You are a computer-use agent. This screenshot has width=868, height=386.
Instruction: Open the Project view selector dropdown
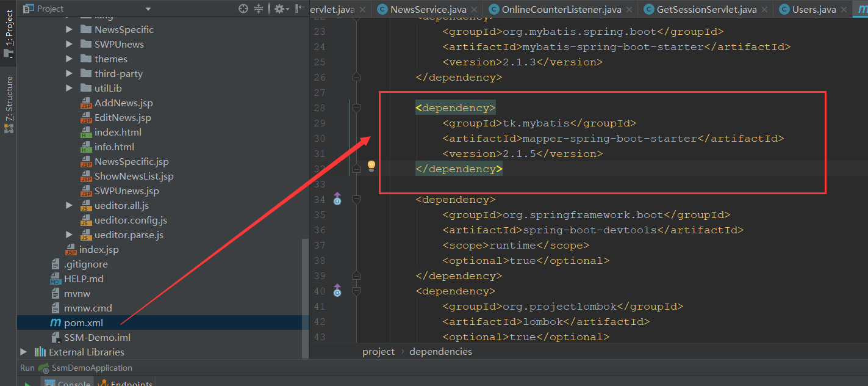pos(148,9)
